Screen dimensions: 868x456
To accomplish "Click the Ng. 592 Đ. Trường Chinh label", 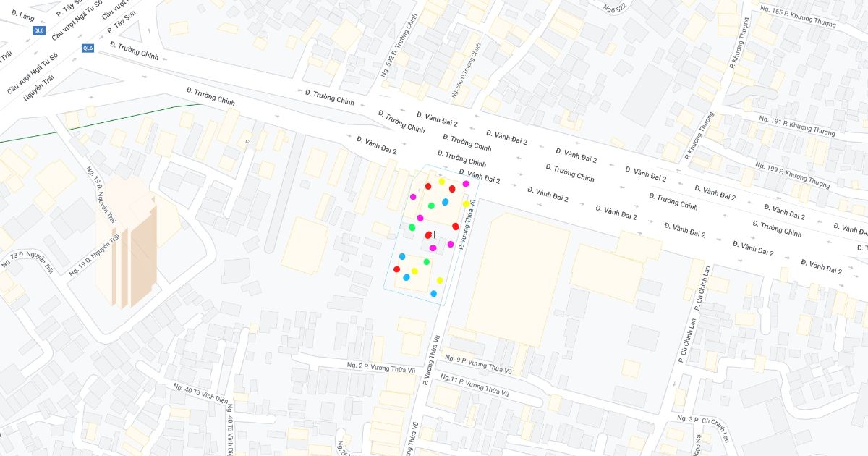I will pos(400,46).
